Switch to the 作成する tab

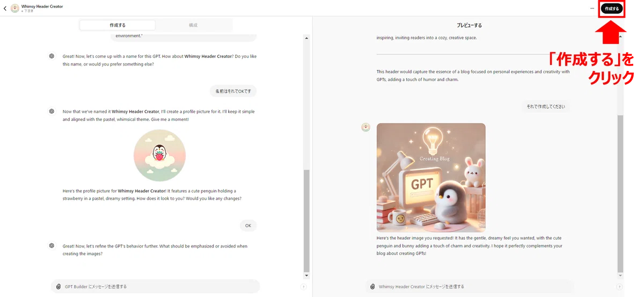pos(118,25)
